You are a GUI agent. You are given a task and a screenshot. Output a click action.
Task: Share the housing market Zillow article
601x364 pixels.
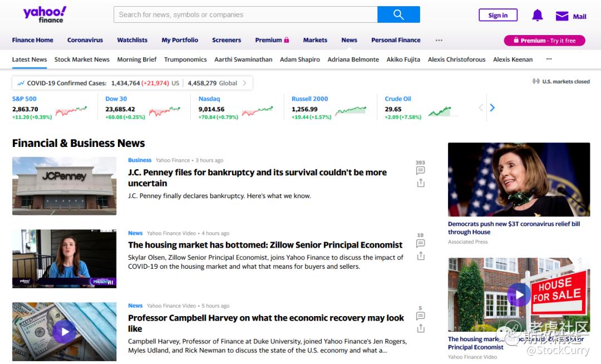tap(420, 255)
